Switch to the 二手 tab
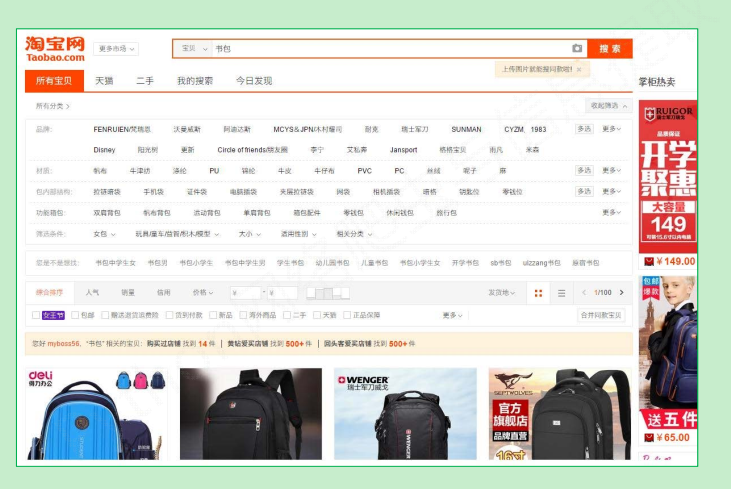Viewport: 731px width, 489px height. (145, 81)
